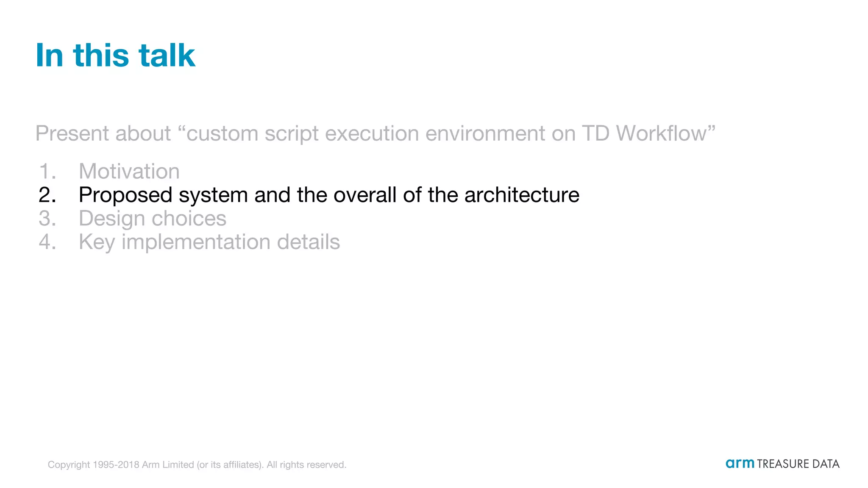Click list number 4 beside Key implementation
The width and height of the screenshot is (868, 488).
pyautogui.click(x=47, y=242)
